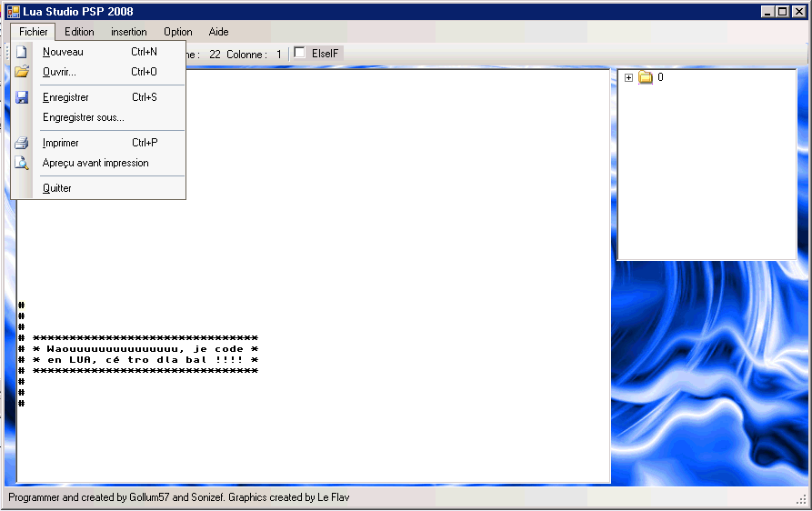Minimize the Lua Studio window
The image size is (812, 511).
768,12
